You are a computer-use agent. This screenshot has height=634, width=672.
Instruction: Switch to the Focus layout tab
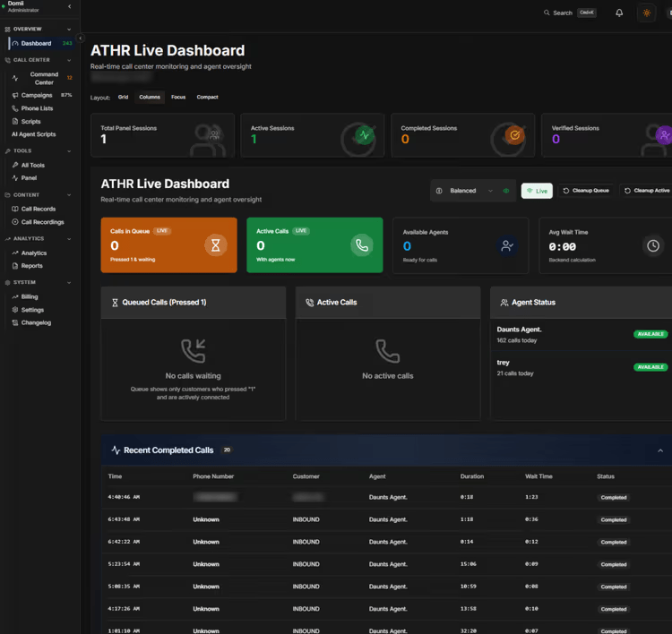[x=178, y=97]
